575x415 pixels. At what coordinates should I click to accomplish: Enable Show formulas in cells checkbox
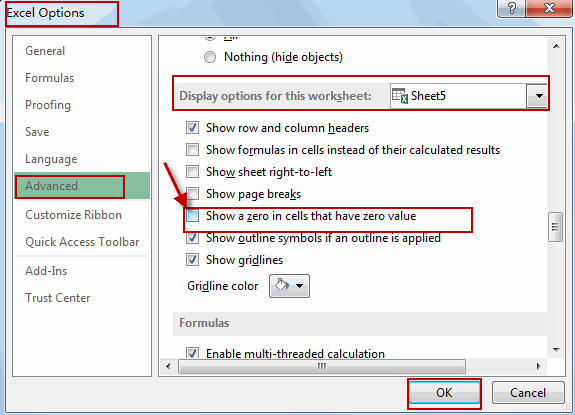point(193,150)
